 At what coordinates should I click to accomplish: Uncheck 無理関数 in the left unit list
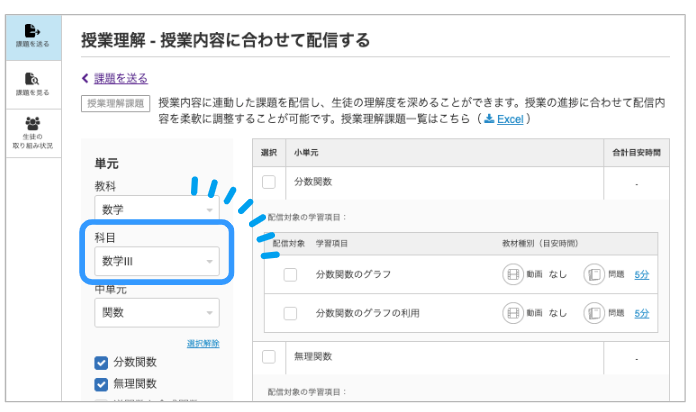coord(101,384)
